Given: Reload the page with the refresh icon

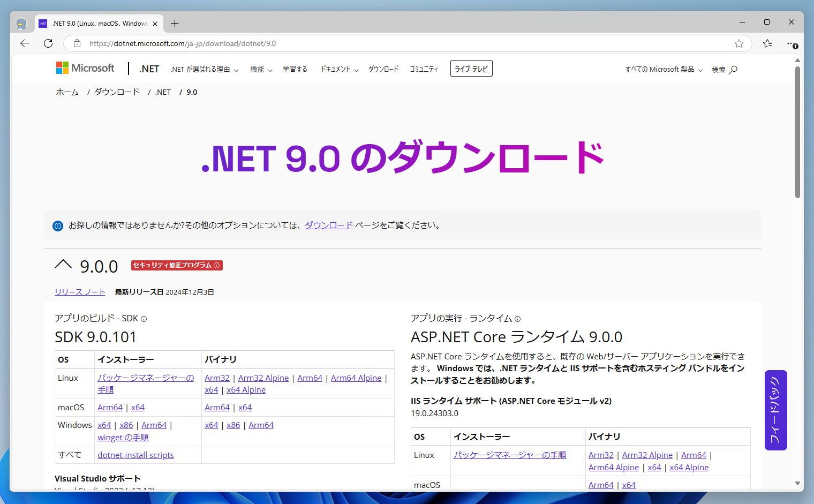Looking at the screenshot, I should pos(48,43).
